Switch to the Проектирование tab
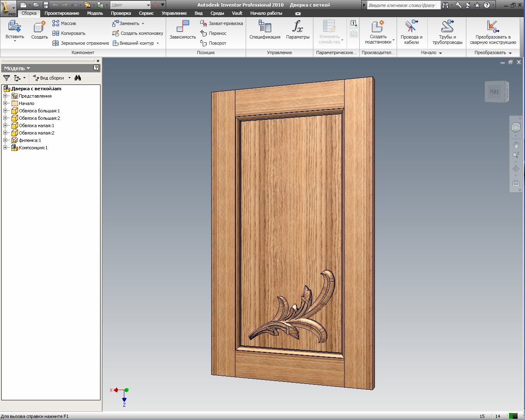The height and width of the screenshot is (420, 525). [62, 13]
